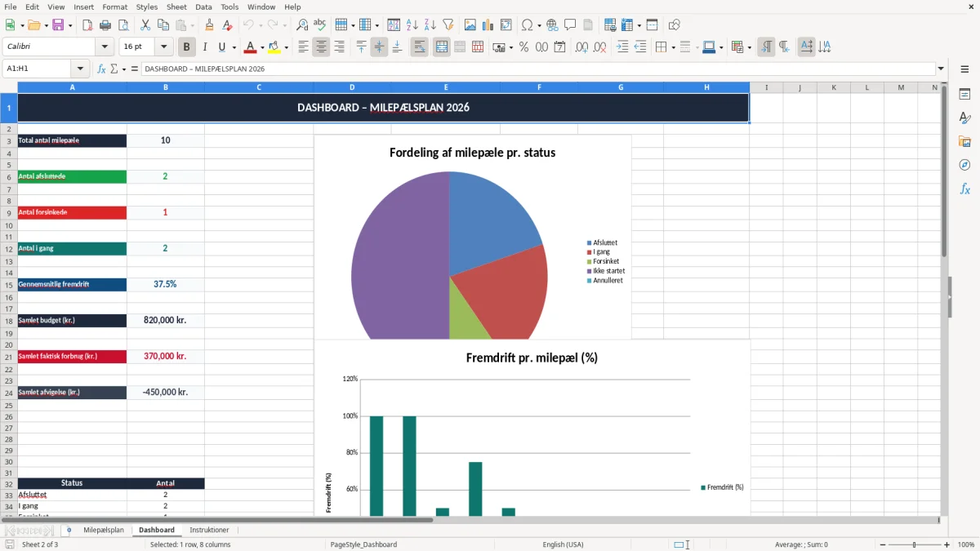This screenshot has width=980, height=551.
Task: Open the sidebar Gallery icon
Action: pos(964,141)
